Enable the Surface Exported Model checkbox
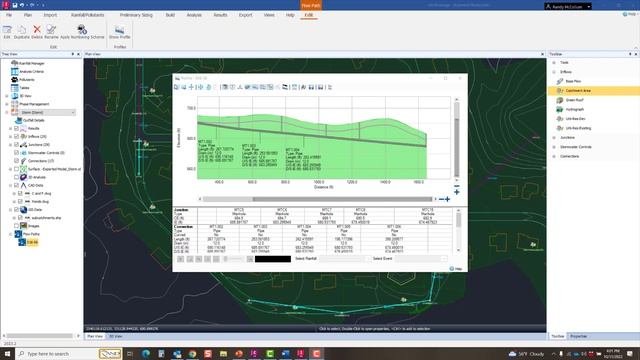This screenshot has height=360, width=640. pyautogui.click(x=17, y=169)
